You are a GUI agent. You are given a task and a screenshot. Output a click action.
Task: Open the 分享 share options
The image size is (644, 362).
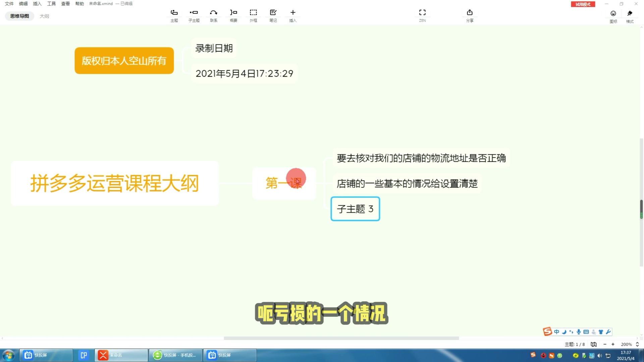470,15
